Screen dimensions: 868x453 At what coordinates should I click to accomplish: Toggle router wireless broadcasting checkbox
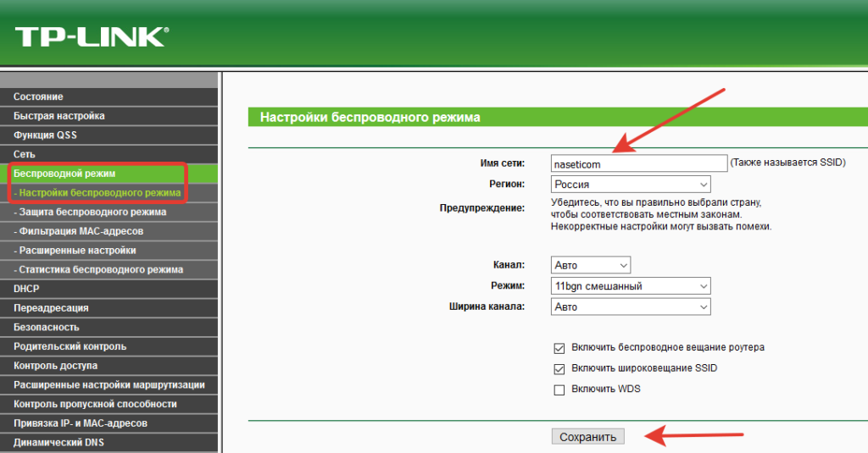tap(559, 348)
